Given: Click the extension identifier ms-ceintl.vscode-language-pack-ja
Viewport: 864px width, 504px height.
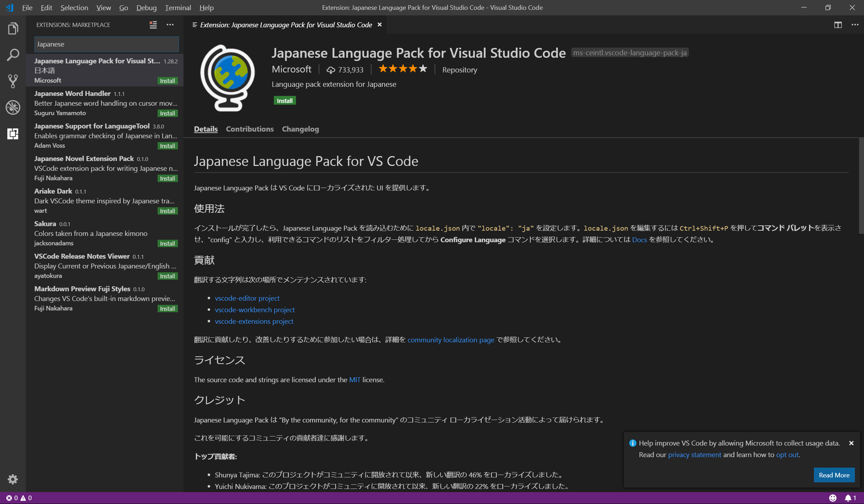Looking at the screenshot, I should pos(630,53).
